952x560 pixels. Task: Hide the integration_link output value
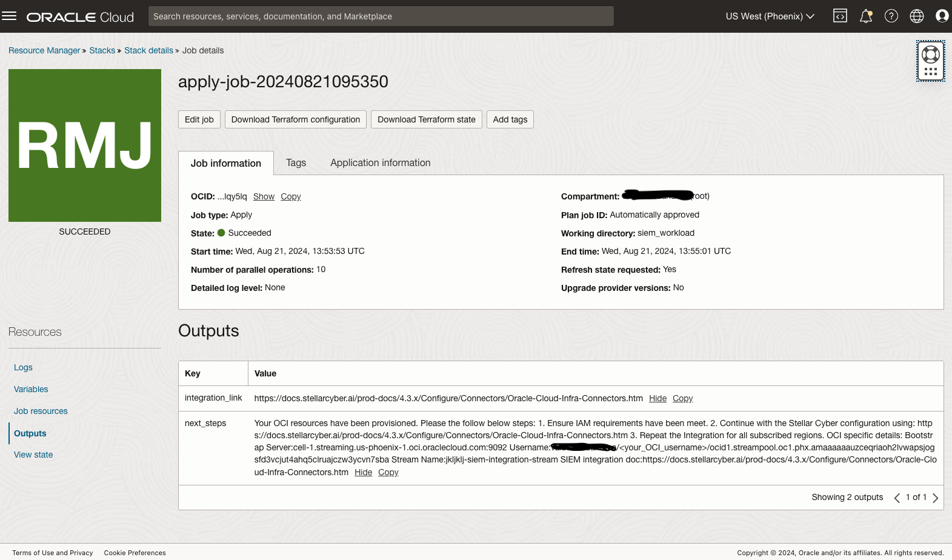coord(657,398)
